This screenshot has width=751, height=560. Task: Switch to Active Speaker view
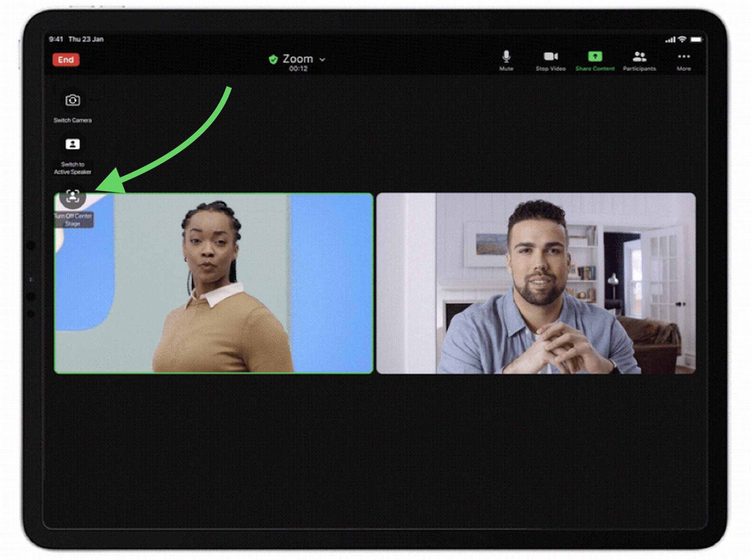[72, 144]
